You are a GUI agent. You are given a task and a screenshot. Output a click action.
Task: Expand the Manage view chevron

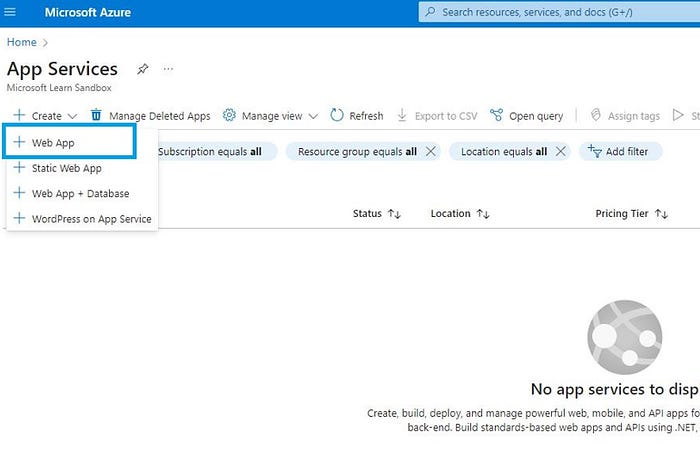click(313, 116)
